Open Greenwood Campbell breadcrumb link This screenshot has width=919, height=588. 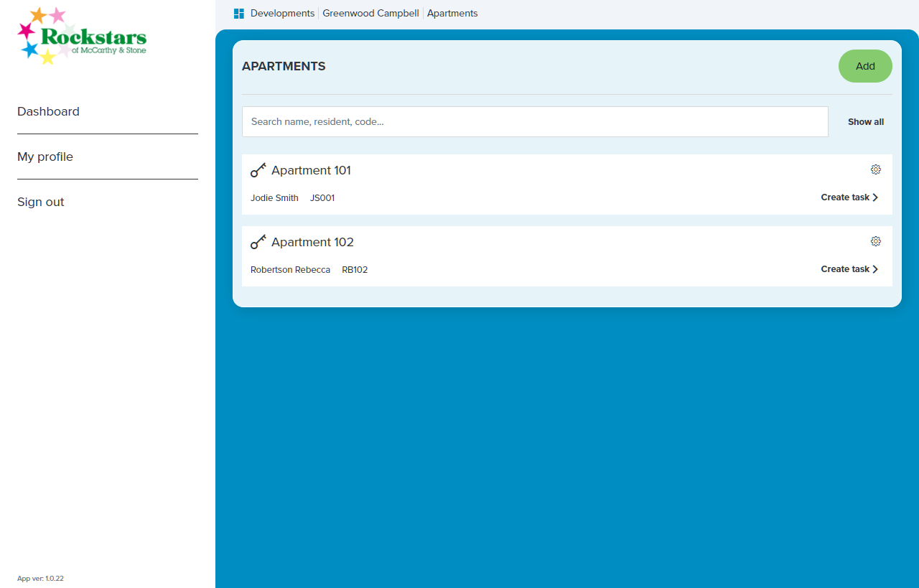pyautogui.click(x=370, y=14)
